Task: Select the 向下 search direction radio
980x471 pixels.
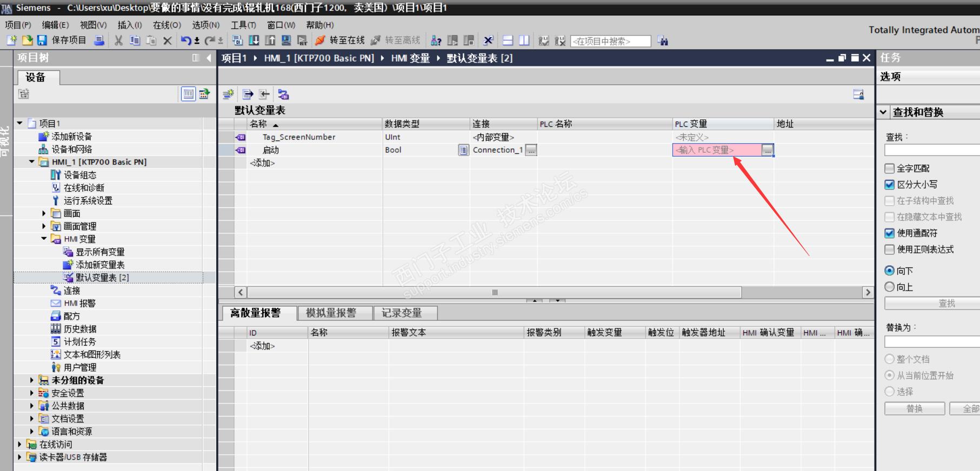Action: pos(889,271)
